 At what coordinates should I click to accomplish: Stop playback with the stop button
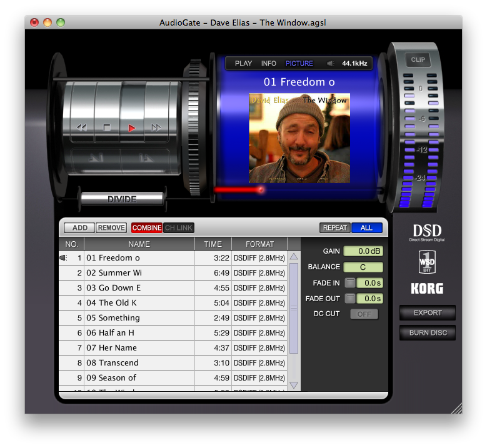[106, 127]
